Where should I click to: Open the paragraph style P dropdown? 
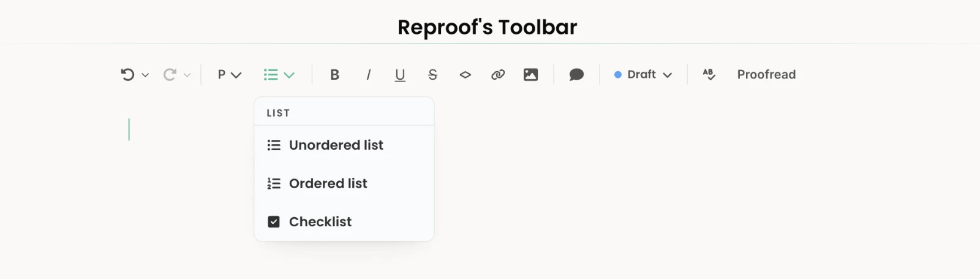tap(230, 75)
